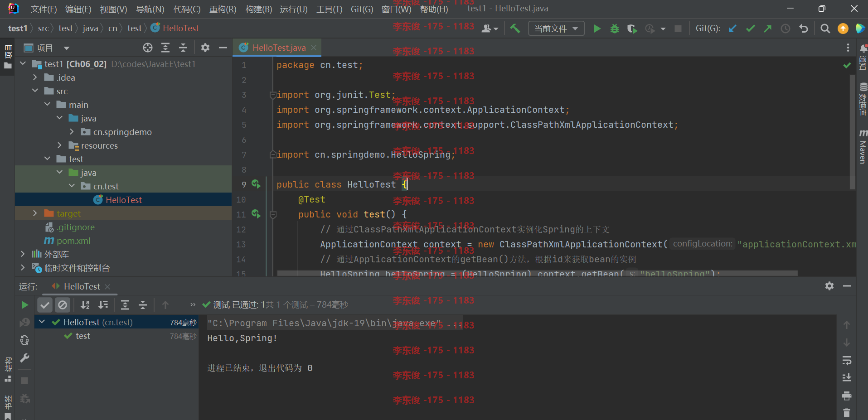The width and height of the screenshot is (868, 420).
Task: Open the 构建(B) menu
Action: pos(258,9)
